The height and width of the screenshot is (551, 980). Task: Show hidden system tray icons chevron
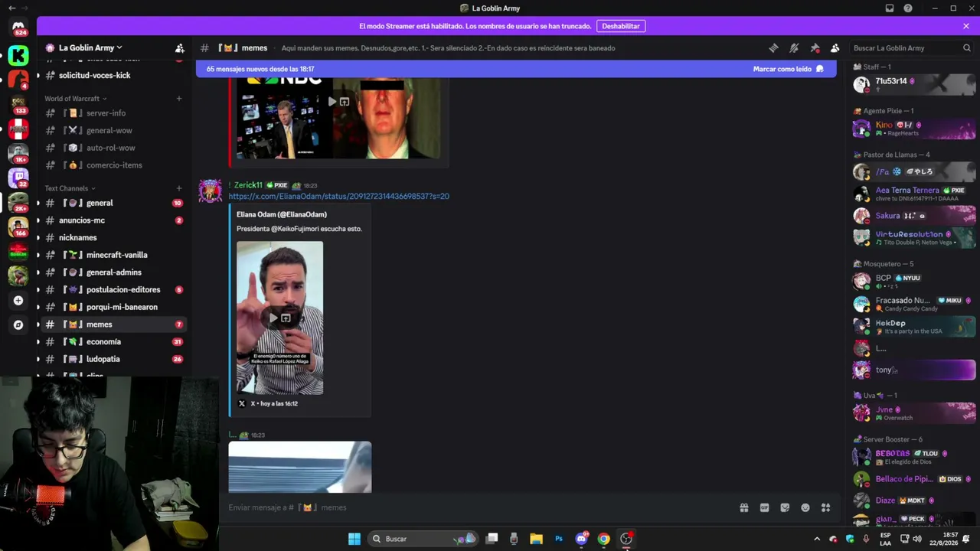[816, 539]
